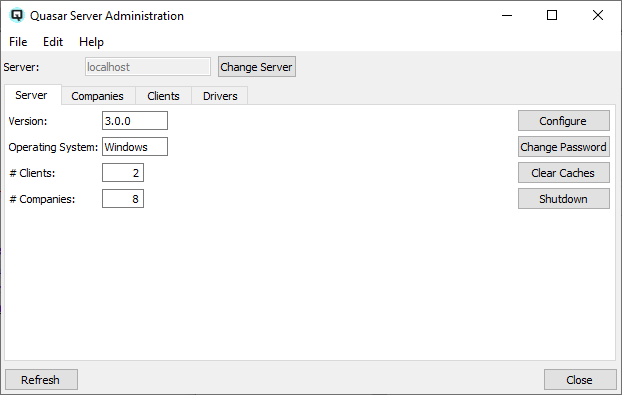Minimize the Quasar Server Administration window
The height and width of the screenshot is (395, 622).
point(507,15)
